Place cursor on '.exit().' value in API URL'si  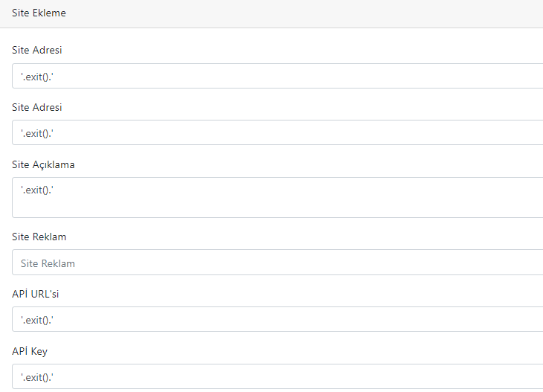click(x=37, y=320)
